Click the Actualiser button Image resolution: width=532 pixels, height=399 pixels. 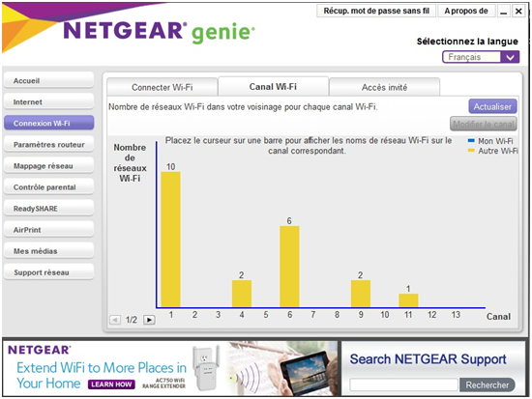coord(492,106)
